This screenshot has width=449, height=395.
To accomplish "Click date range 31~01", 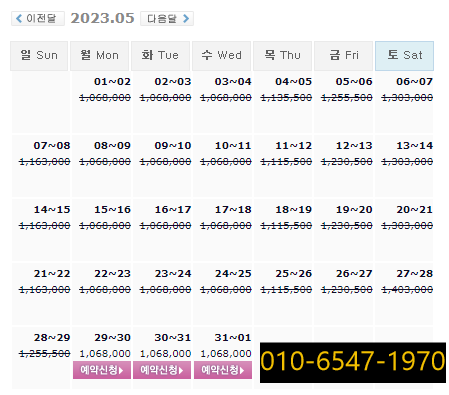I will pyautogui.click(x=233, y=338).
